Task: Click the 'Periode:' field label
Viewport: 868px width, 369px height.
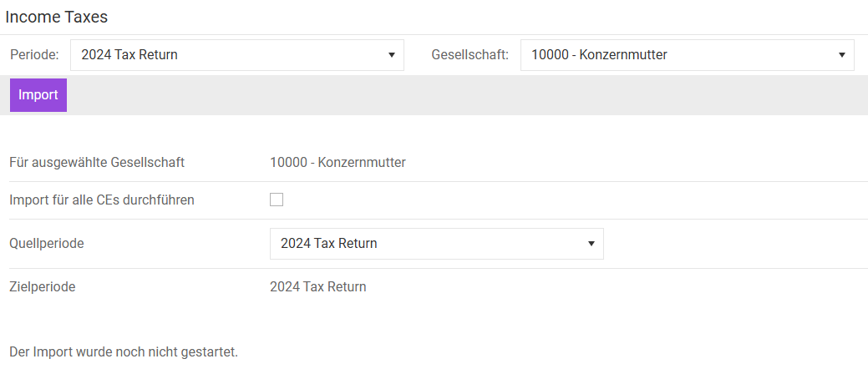Action: point(34,55)
